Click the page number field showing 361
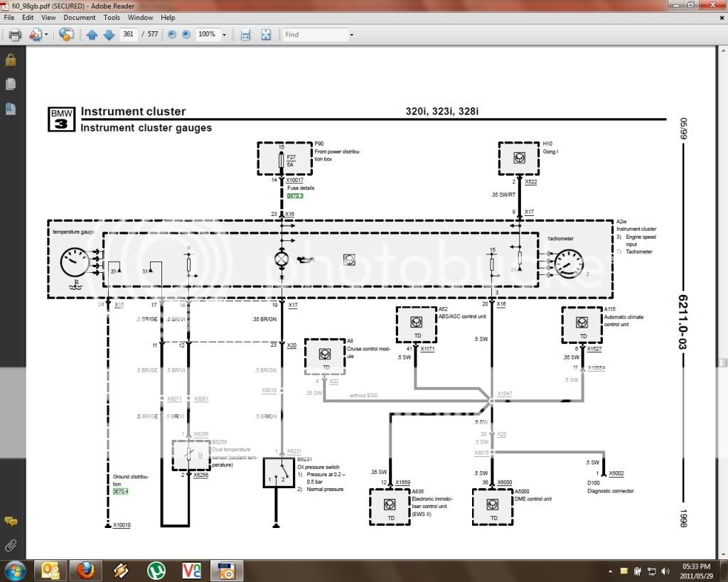Screen dimensions: 728x582 (x=128, y=34)
